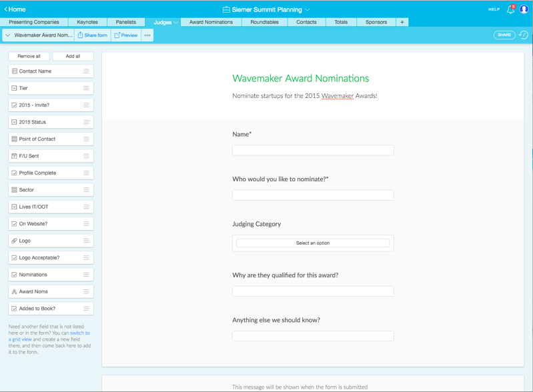Image resolution: width=533 pixels, height=392 pixels.
Task: Click the Preview external link icon
Action: click(117, 35)
